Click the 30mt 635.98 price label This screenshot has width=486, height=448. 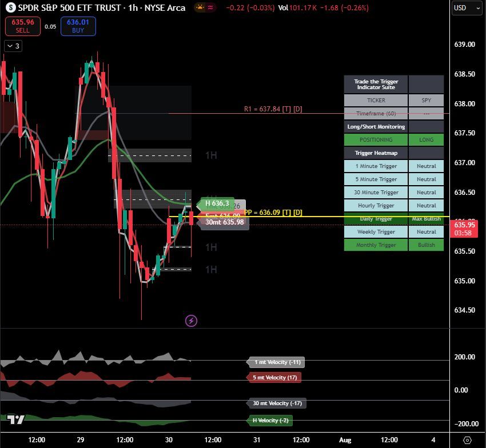[224, 222]
